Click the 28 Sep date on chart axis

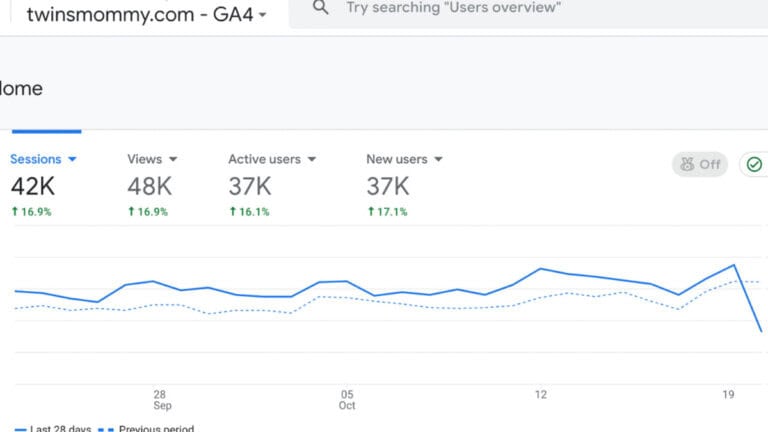click(x=161, y=399)
